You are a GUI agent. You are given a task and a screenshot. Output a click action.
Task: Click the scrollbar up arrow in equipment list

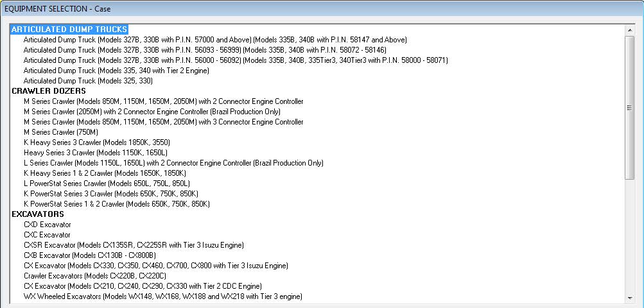click(630, 30)
